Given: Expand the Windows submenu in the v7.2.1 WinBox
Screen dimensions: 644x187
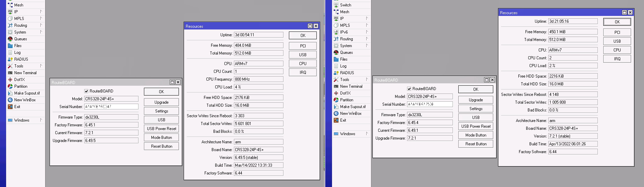Looking at the screenshot, I should click(367, 133).
